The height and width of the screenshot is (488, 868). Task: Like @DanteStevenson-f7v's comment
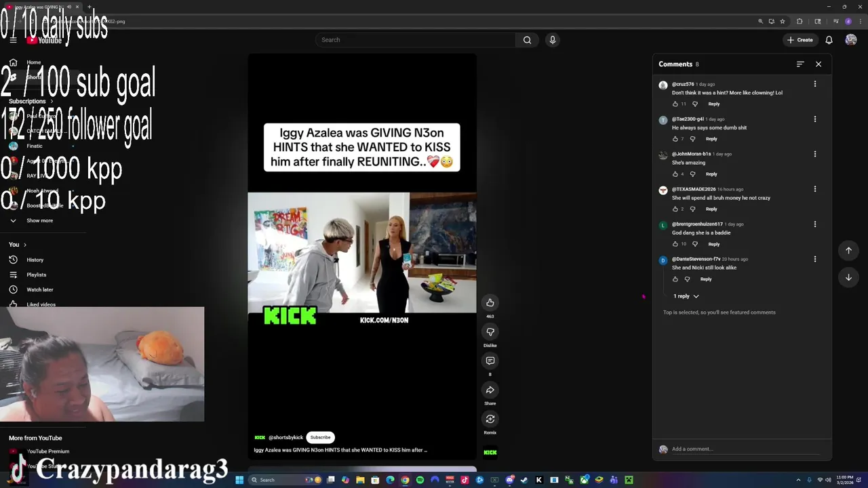pos(675,279)
